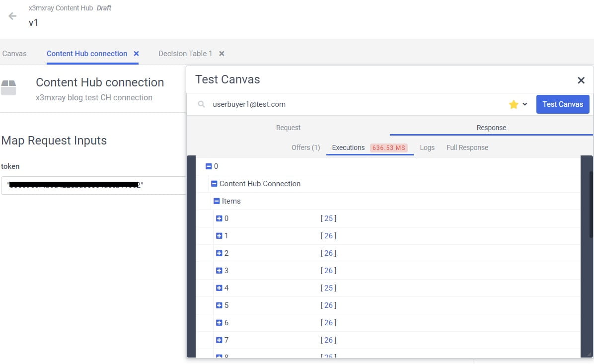Click the [26] count for item 6

(328, 323)
